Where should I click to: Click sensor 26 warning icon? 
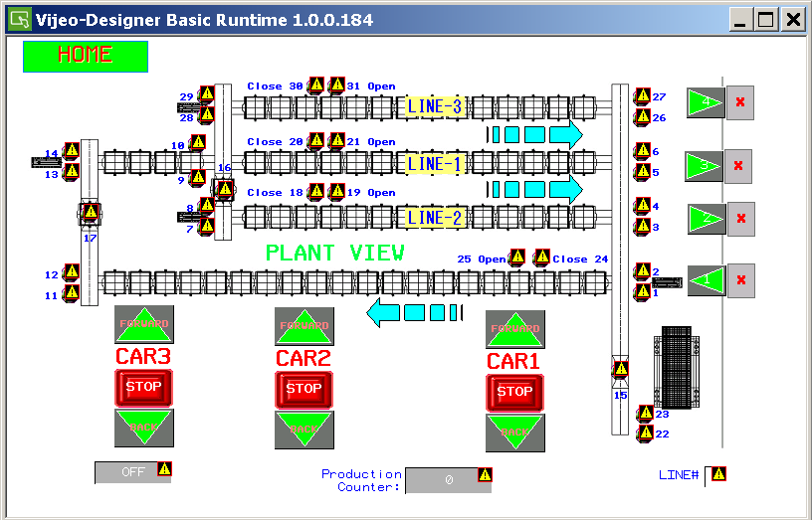[x=643, y=117]
